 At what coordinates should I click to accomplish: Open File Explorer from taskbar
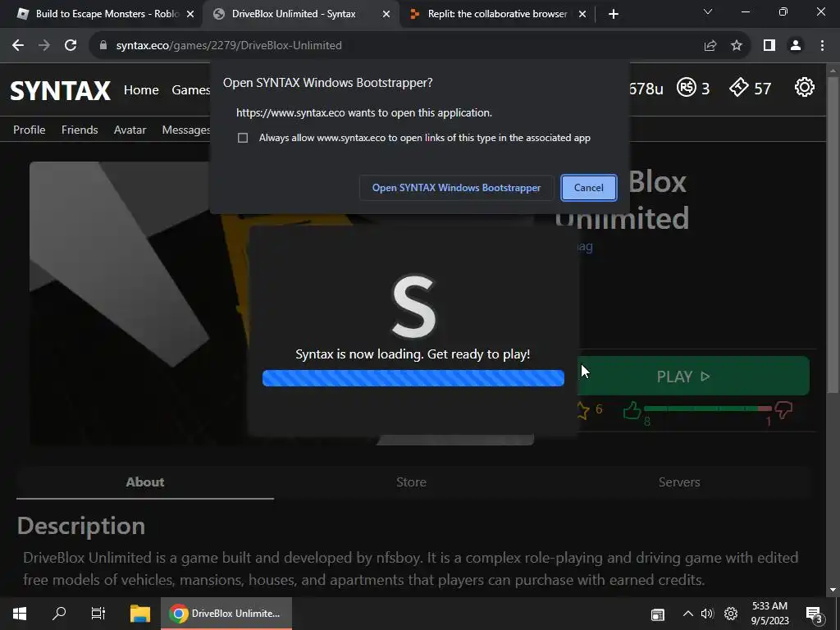(x=140, y=614)
